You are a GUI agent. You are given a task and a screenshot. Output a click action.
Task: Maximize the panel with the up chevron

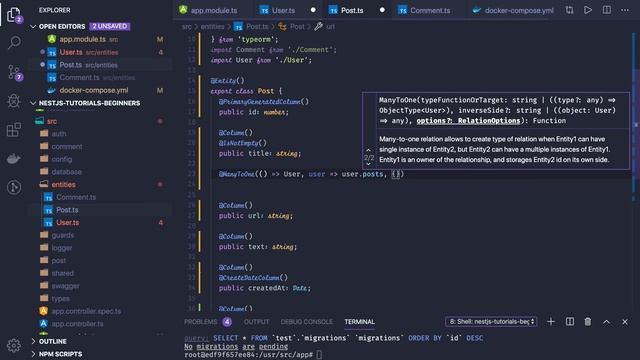pyautogui.click(x=607, y=322)
